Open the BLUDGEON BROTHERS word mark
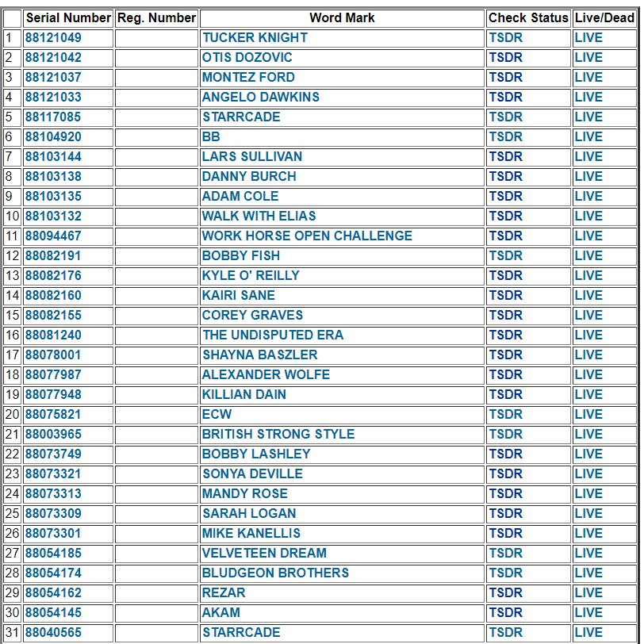Image resolution: width=644 pixels, height=644 pixels. 275,573
